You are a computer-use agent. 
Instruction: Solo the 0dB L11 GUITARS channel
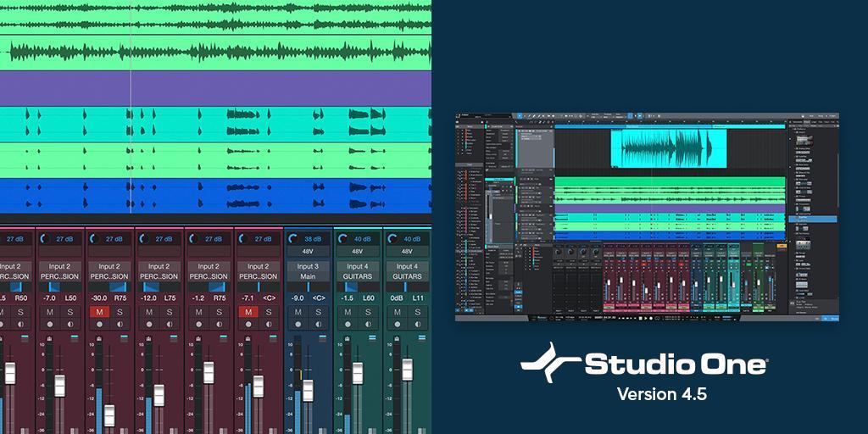pos(418,312)
